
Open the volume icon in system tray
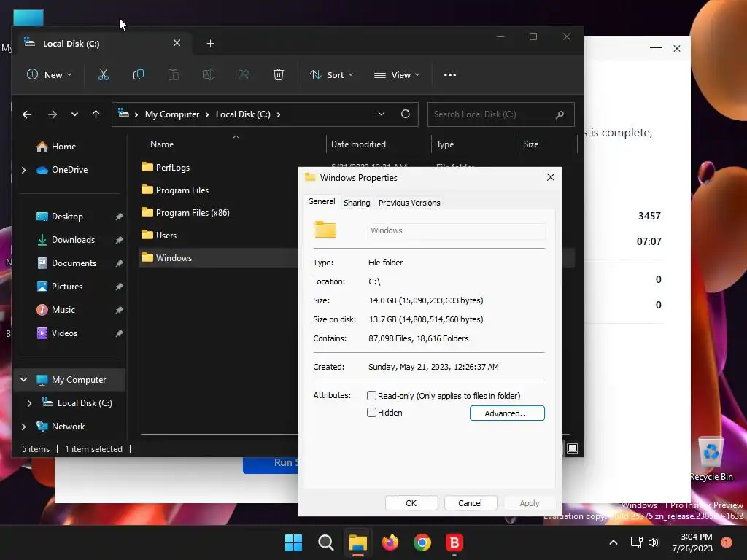pos(654,542)
